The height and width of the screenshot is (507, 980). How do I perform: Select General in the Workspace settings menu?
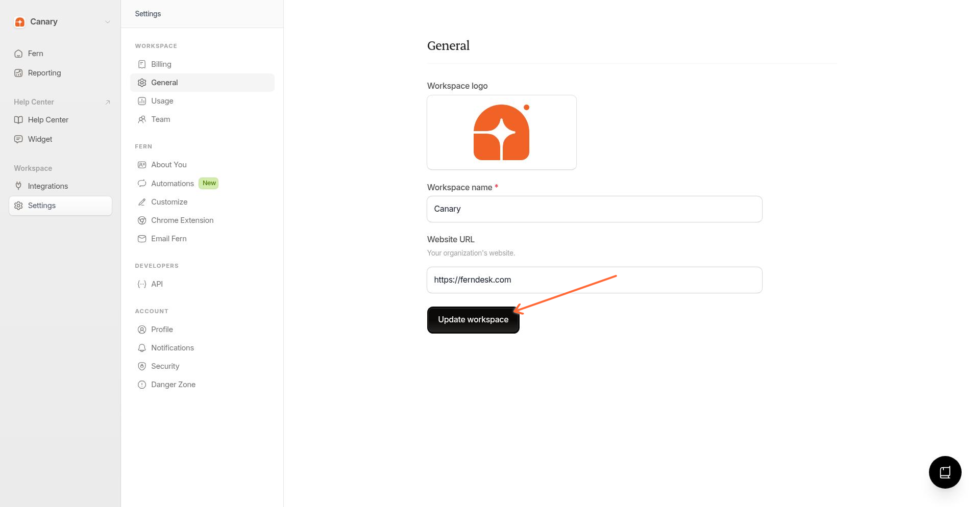tap(164, 82)
